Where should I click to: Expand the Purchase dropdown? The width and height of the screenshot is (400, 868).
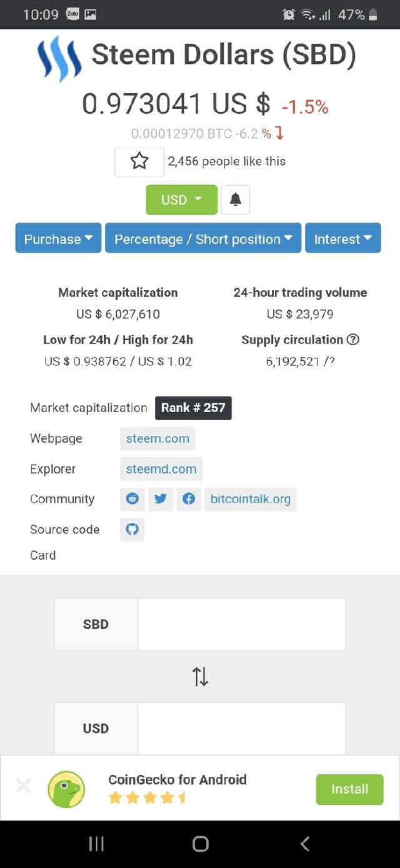coord(58,238)
